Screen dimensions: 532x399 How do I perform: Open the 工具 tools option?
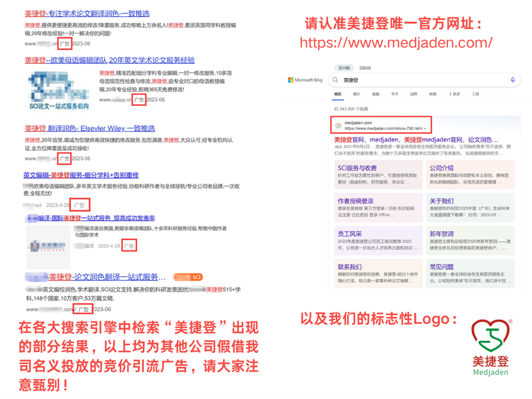coord(476,94)
